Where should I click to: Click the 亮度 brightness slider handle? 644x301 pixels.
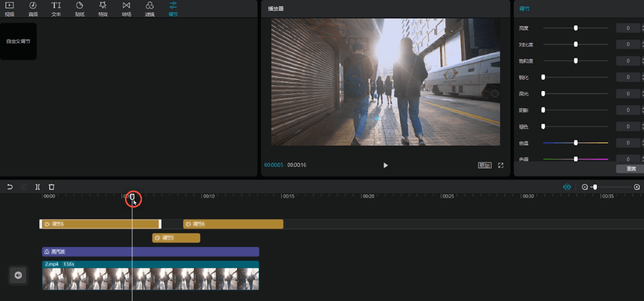576,28
